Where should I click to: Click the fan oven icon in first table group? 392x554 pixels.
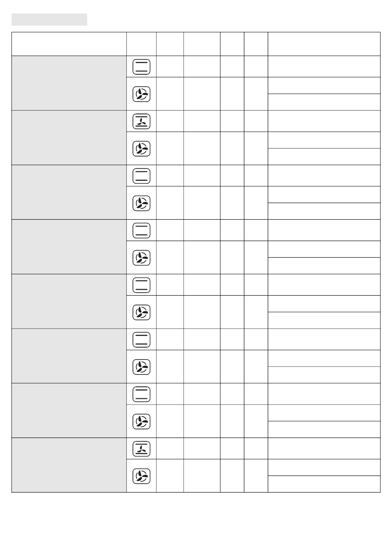(142, 94)
